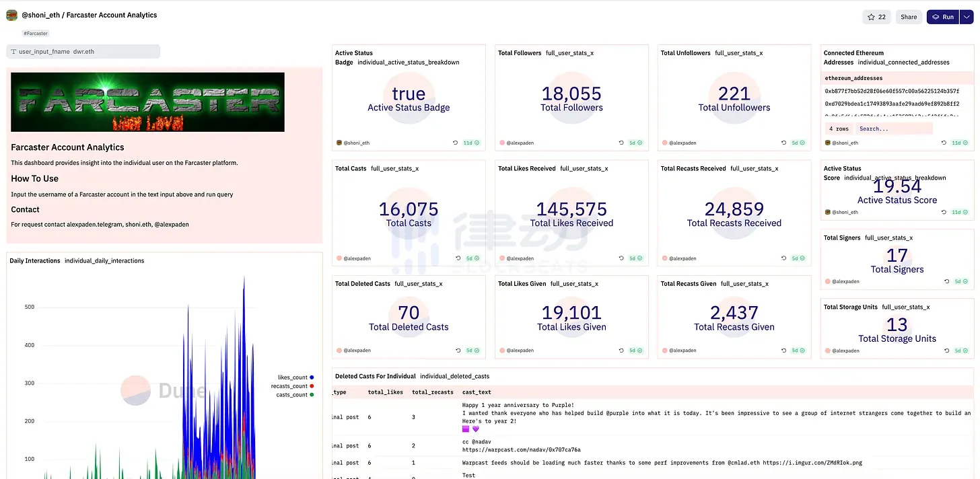Run the dashboard with the Run button
Image resolution: width=980 pixels, height=479 pixels.
942,17
